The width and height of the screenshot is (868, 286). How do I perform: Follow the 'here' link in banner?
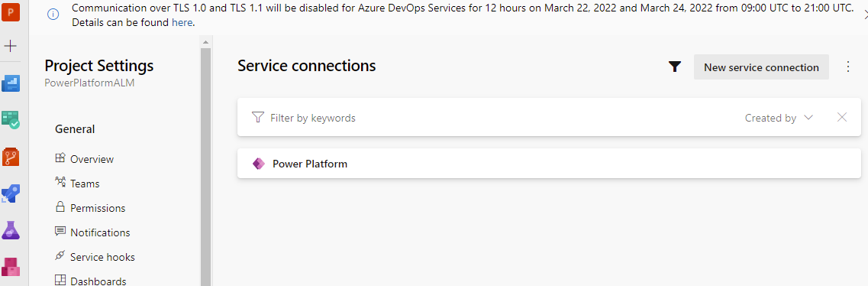click(182, 23)
